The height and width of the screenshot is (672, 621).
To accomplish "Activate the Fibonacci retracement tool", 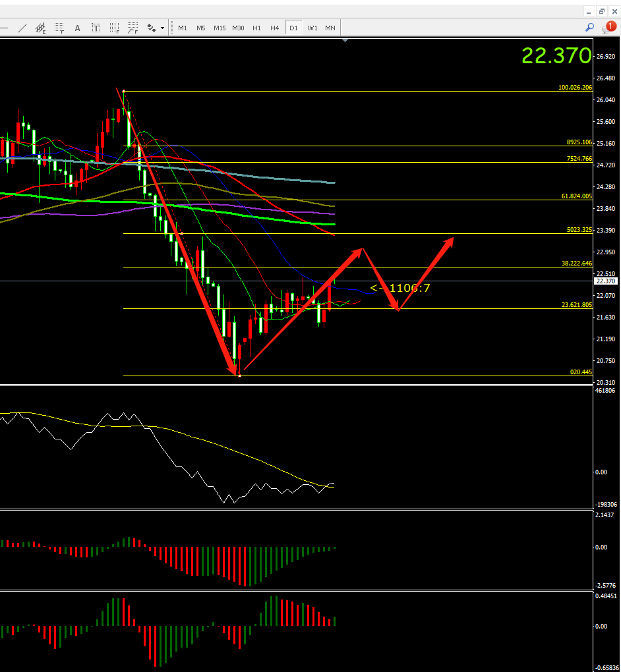I will (59, 28).
